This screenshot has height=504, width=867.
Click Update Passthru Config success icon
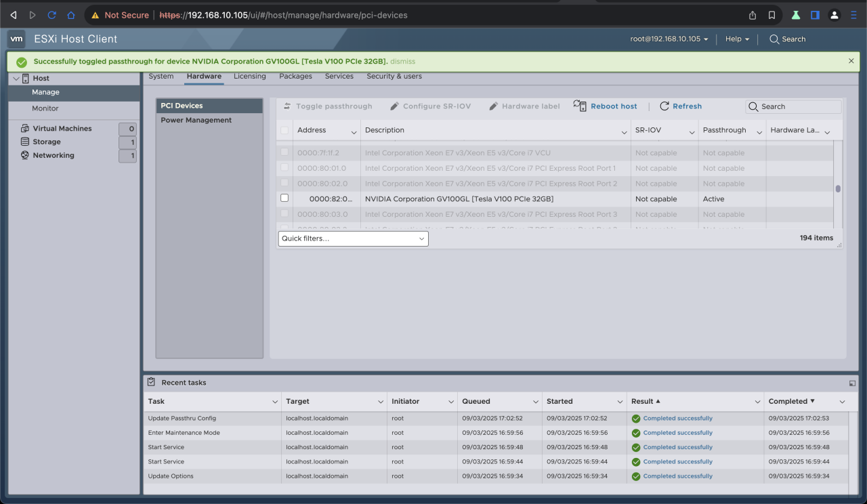636,419
